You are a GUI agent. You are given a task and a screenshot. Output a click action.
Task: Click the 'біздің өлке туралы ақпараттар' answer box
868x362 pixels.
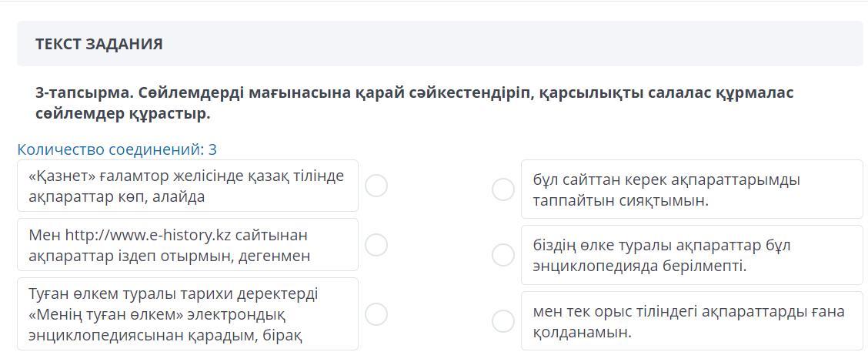pos(691,255)
